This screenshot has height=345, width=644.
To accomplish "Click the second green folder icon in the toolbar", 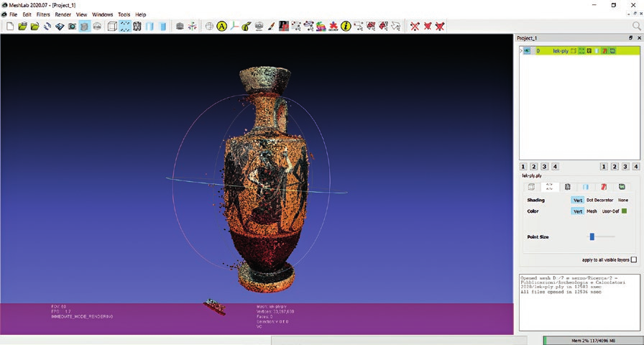I will 35,27.
